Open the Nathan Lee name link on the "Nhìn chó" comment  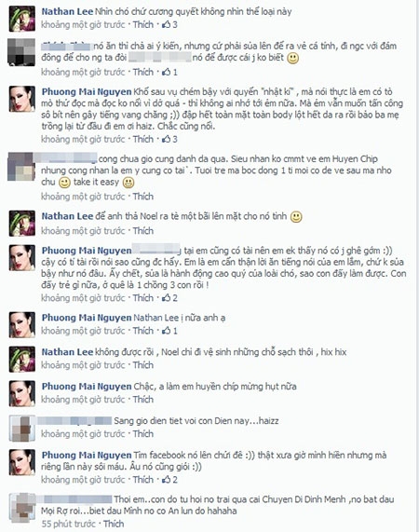[x=67, y=11]
